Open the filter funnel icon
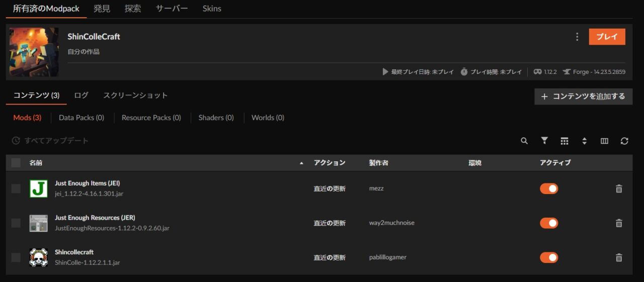 (x=544, y=141)
